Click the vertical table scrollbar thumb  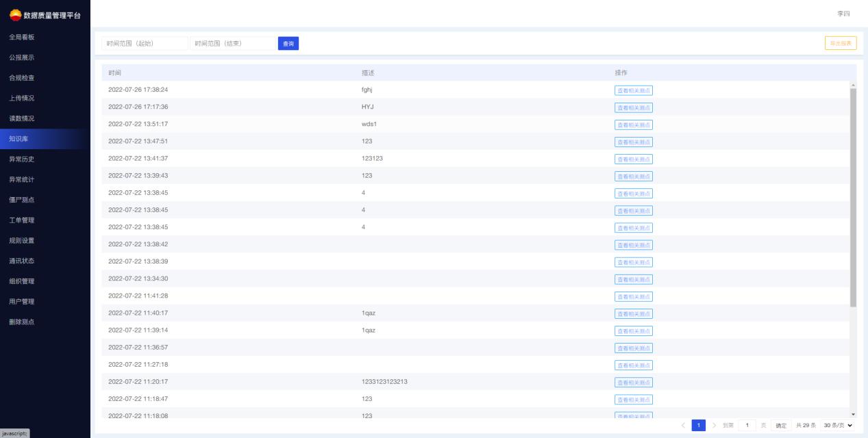853,197
